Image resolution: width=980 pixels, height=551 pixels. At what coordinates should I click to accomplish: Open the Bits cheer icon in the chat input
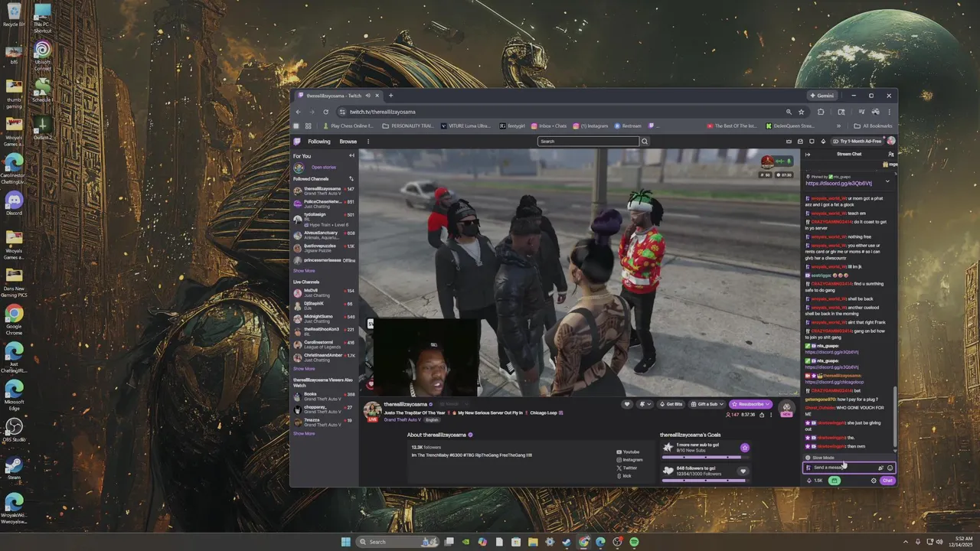[880, 468]
